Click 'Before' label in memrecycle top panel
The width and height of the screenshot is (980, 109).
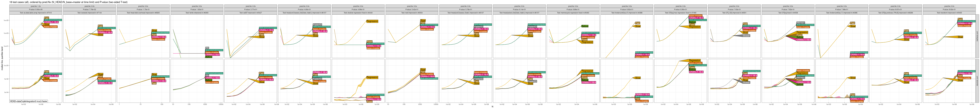[585, 26]
